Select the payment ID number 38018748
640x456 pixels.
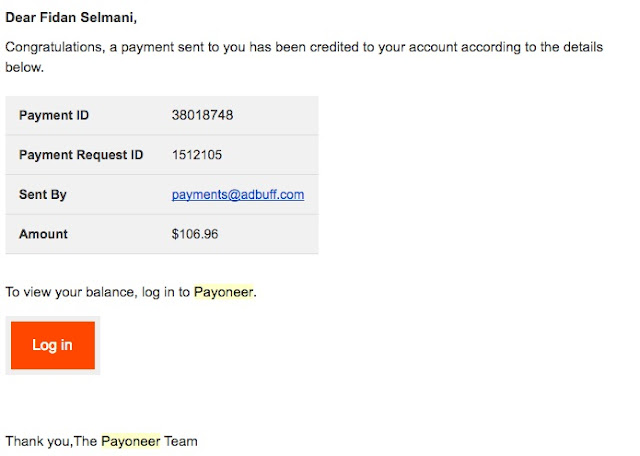click(x=202, y=115)
